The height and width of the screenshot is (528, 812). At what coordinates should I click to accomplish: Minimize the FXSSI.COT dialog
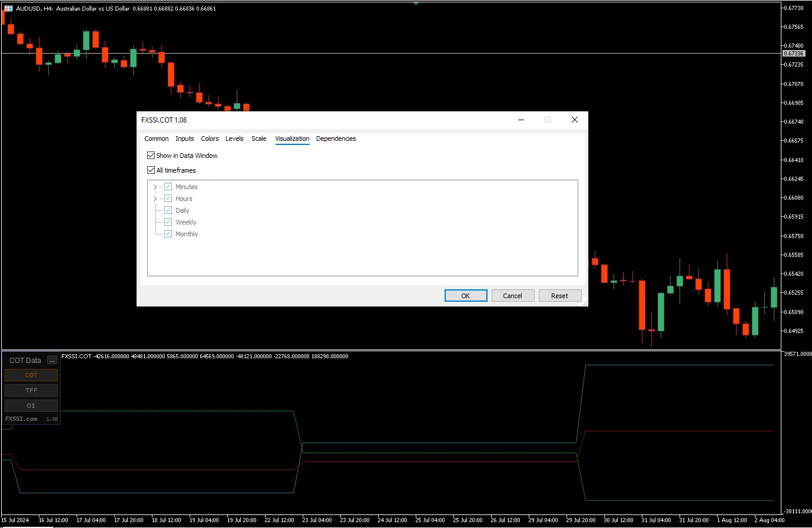(x=521, y=120)
